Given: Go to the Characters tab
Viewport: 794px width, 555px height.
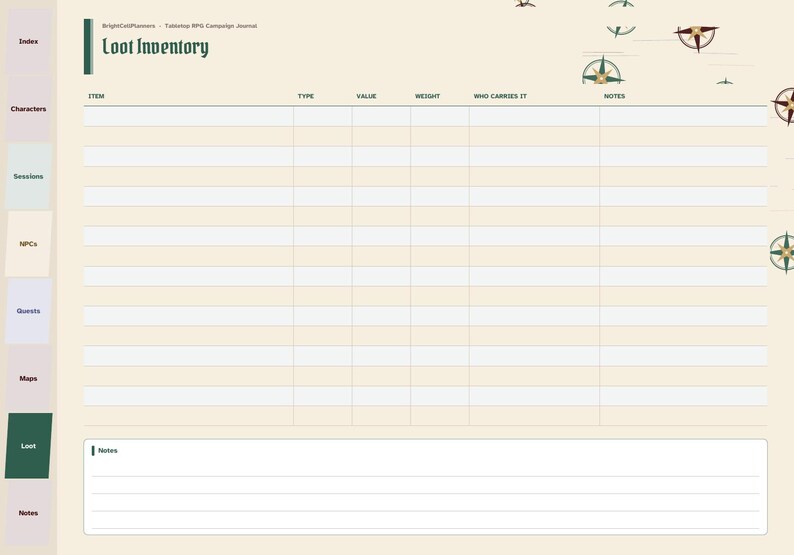Looking at the screenshot, I should (28, 109).
